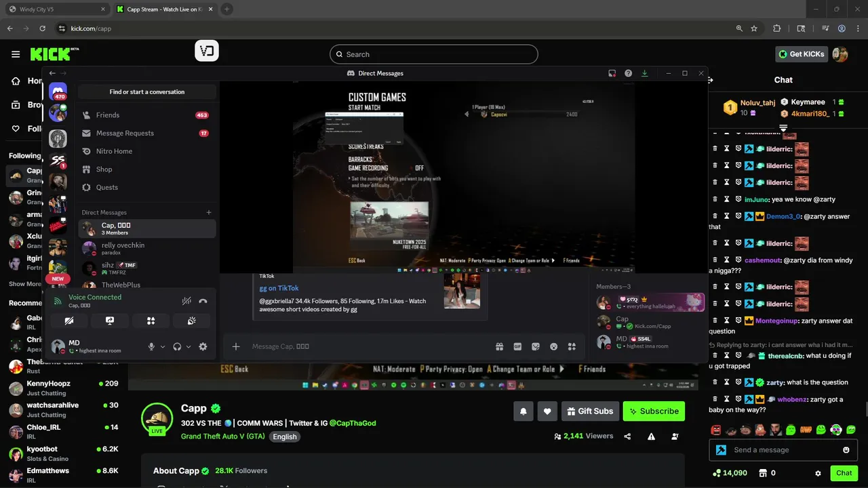Report the stream via warning icon
Viewport: 868px width, 488px height.
pos(651,436)
